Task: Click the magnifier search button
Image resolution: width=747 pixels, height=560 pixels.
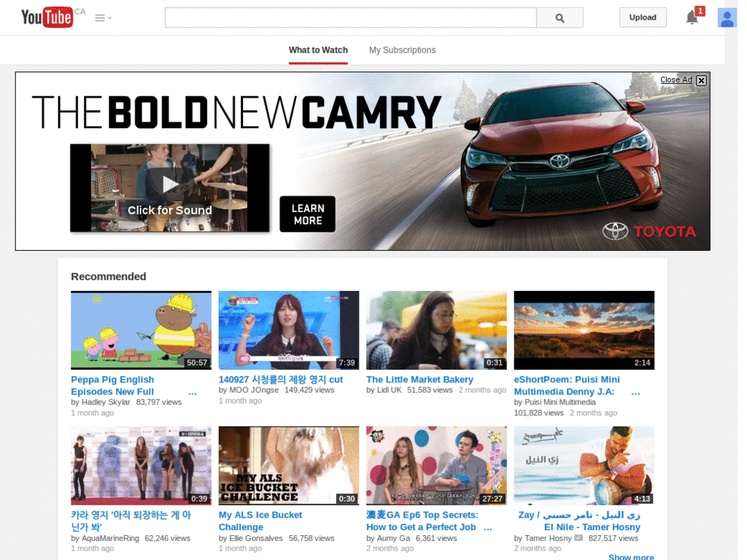Action: click(560, 17)
